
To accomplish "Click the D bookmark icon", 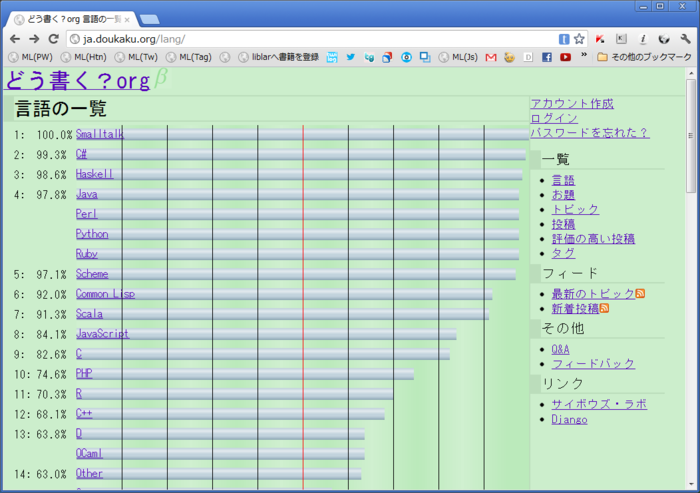I will click(x=528, y=57).
